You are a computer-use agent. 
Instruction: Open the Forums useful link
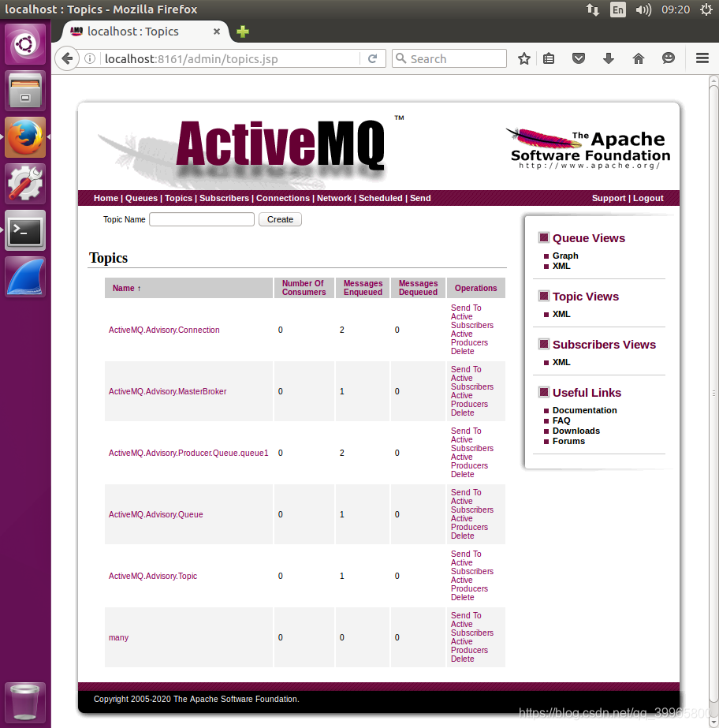(x=568, y=441)
